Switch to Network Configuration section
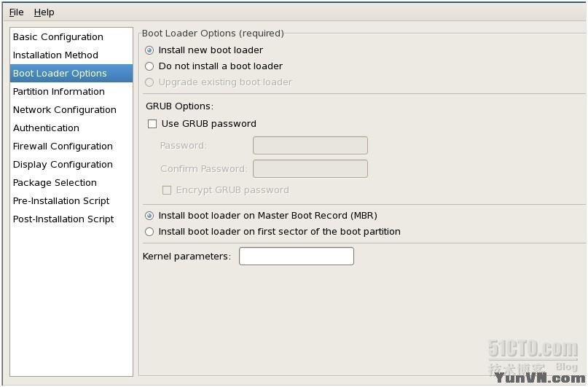The width and height of the screenshot is (588, 387). tap(65, 110)
